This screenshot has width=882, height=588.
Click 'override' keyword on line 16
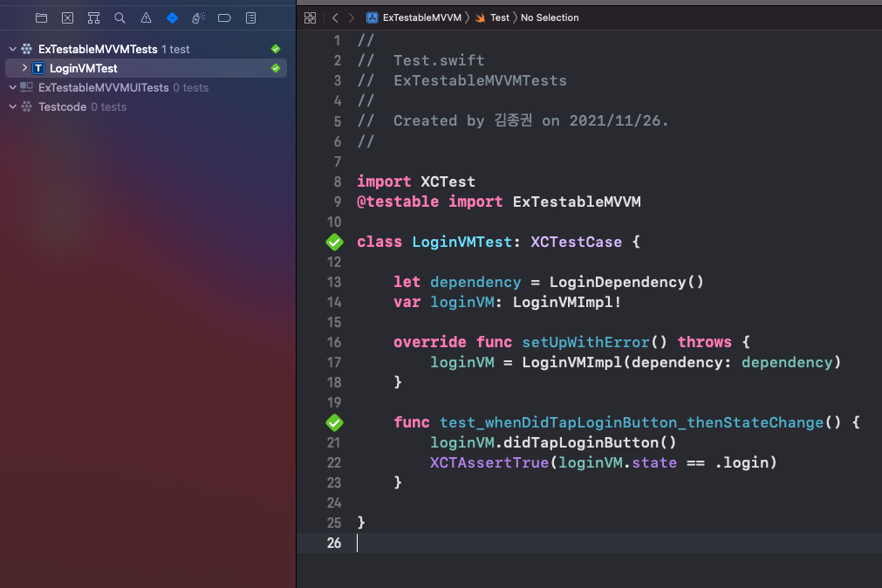coord(430,342)
